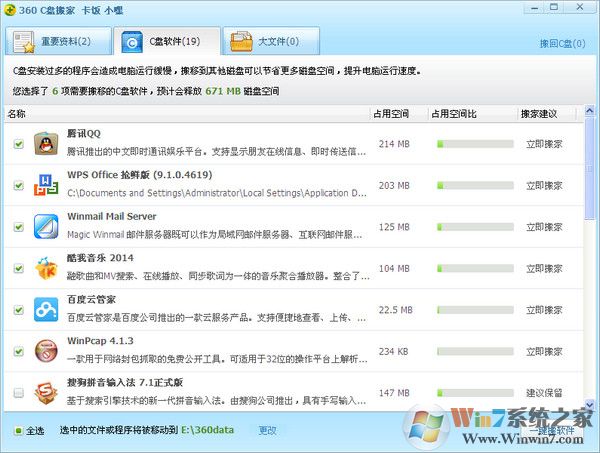Image resolution: width=600 pixels, height=453 pixels.
Task: Click 立即搬家 for Winmail Mail Server
Action: click(544, 227)
